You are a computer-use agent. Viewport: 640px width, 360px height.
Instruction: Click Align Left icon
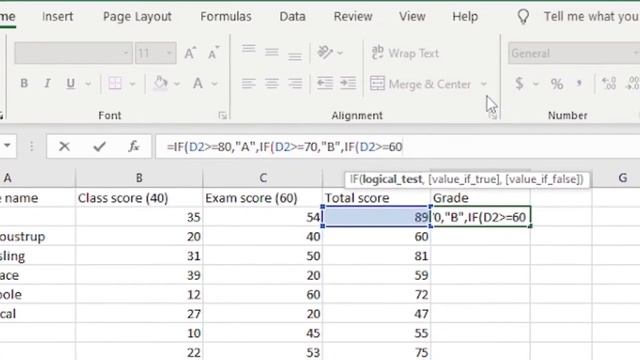click(x=248, y=83)
